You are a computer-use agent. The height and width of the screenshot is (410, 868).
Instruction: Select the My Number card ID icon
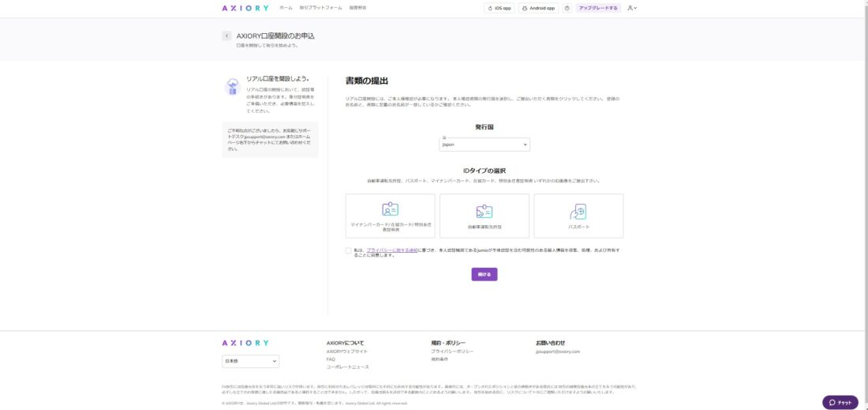(390, 210)
